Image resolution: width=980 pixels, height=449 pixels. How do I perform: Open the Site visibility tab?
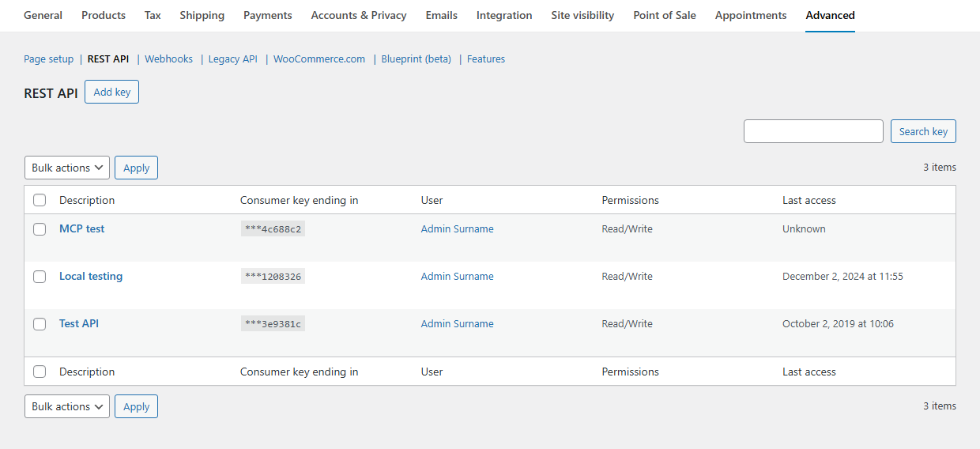pos(582,15)
